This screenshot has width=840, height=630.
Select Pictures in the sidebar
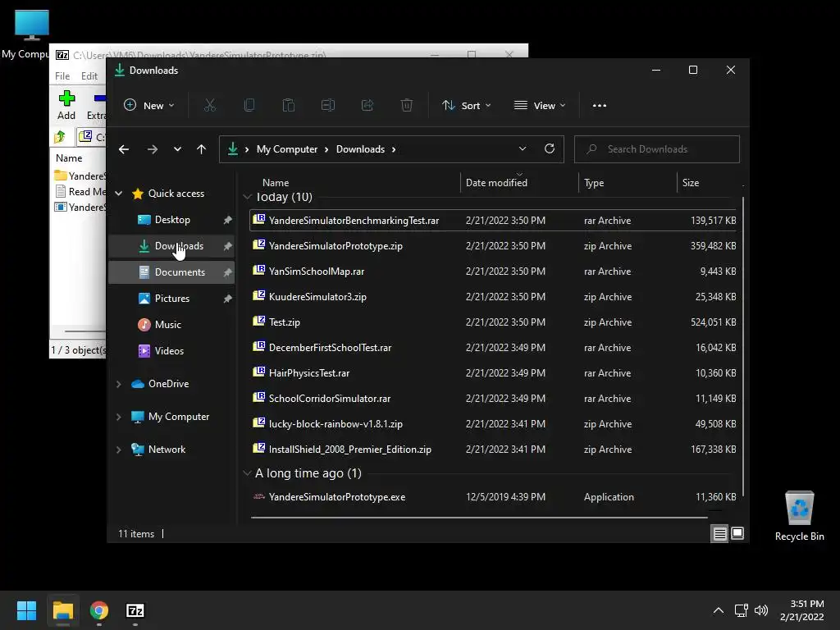(x=172, y=299)
